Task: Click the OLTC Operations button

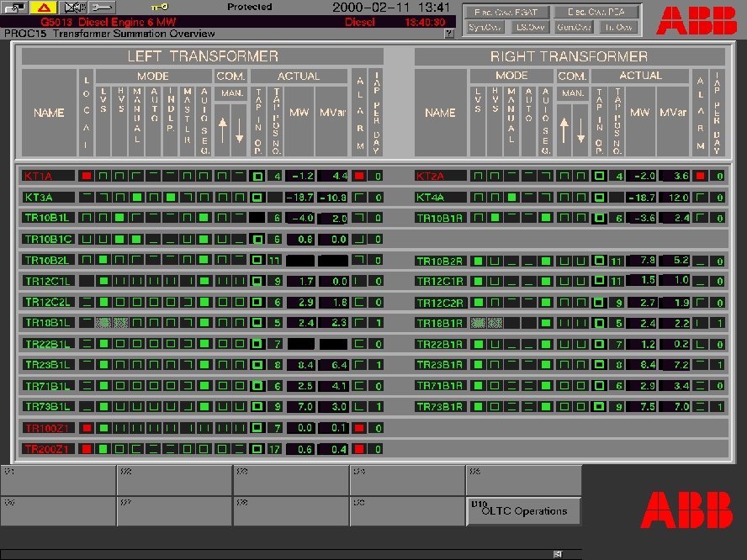Action: (523, 511)
